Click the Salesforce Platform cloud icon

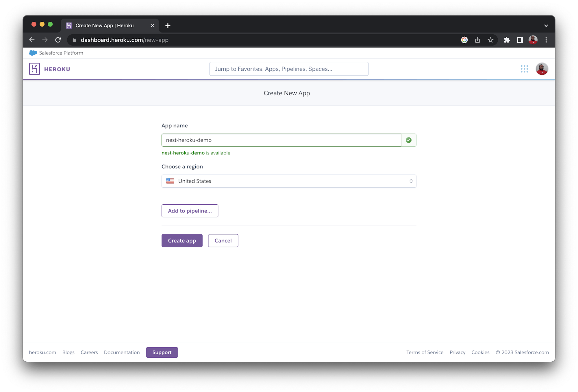(33, 53)
